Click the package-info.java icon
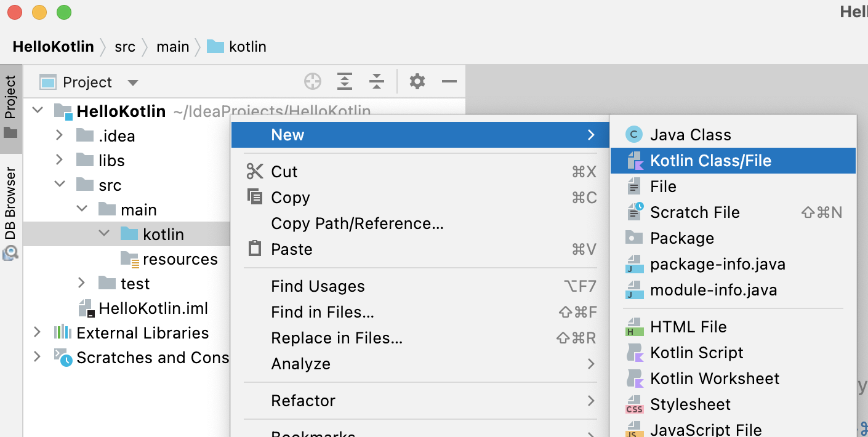Screen dimensions: 868x437 (634, 265)
